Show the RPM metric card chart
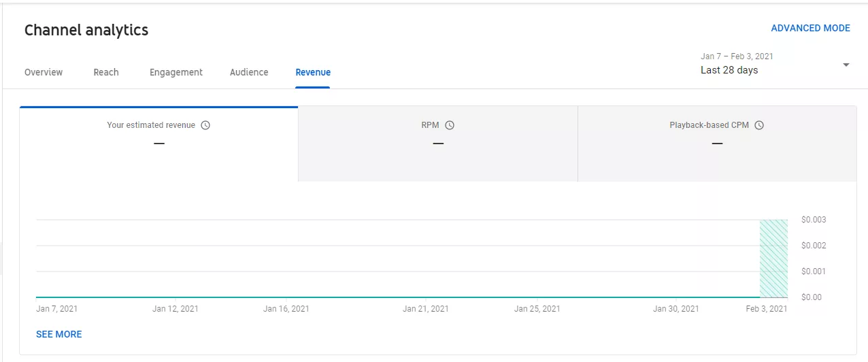868x362 pixels. [x=437, y=144]
